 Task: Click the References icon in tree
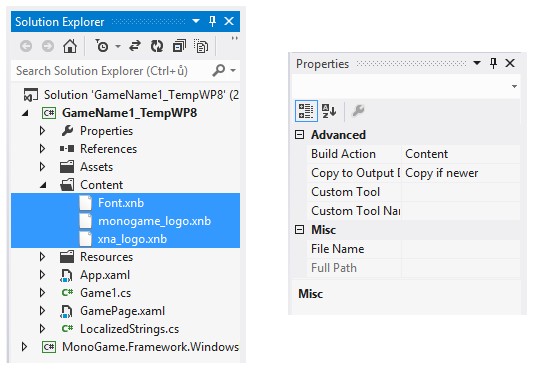(67, 149)
